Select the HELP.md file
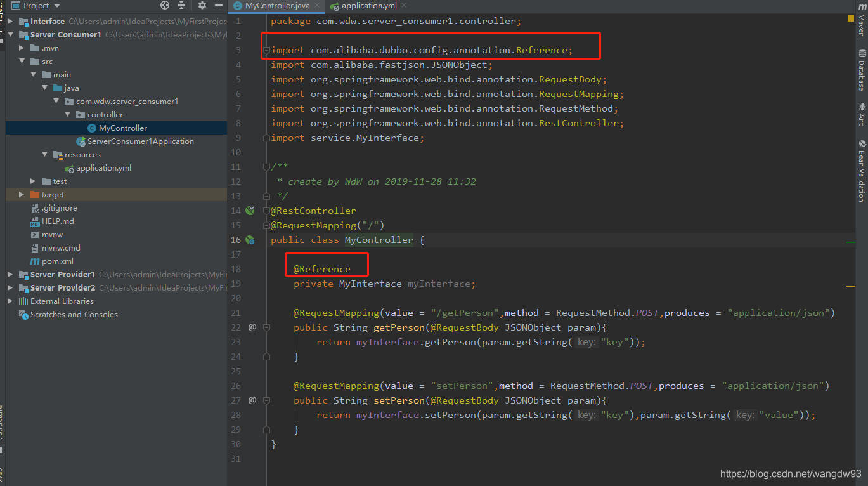The image size is (868, 486). pos(58,221)
